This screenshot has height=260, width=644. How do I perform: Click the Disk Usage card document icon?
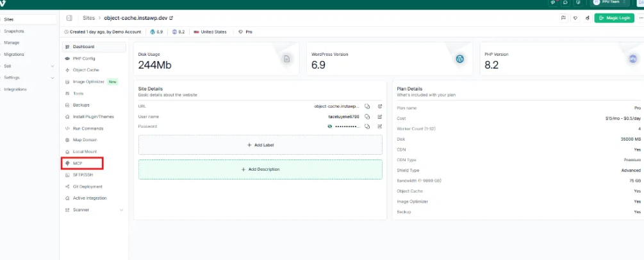pos(286,59)
